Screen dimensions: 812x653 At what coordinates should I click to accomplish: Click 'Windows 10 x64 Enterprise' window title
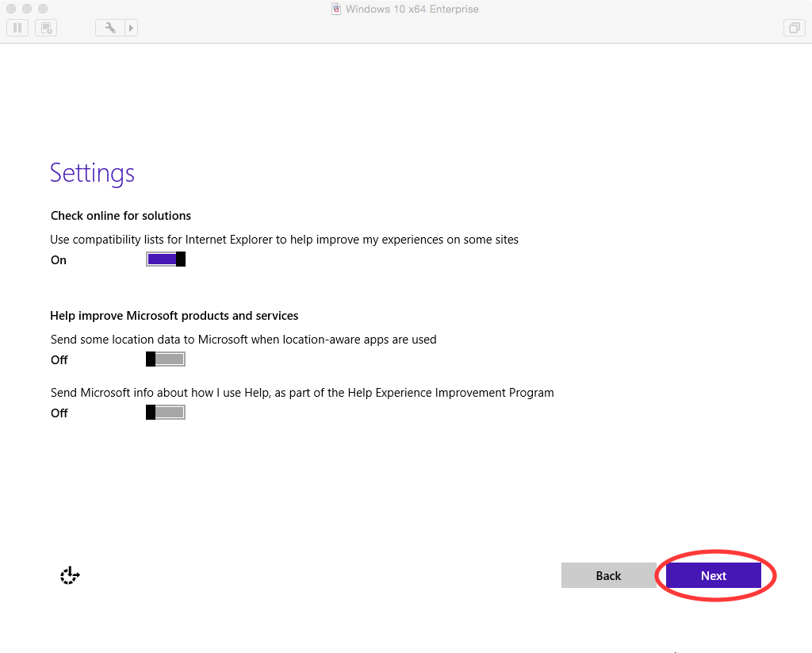pyautogui.click(x=412, y=9)
